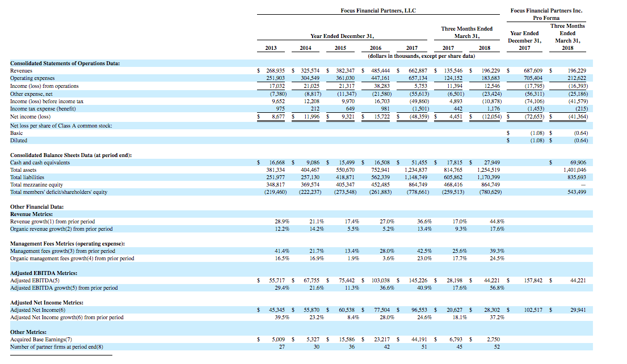This screenshot has height=364, width=627.
Task: Select the 'Net income (loss)' row label
Action: click(x=31, y=117)
